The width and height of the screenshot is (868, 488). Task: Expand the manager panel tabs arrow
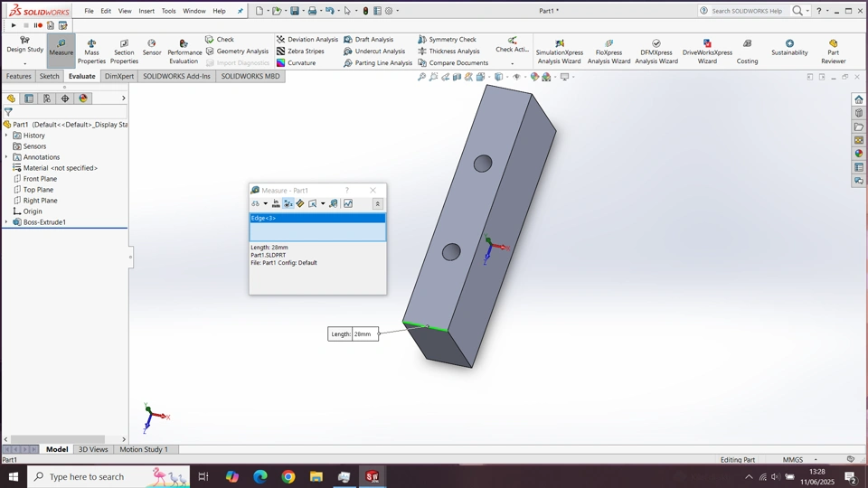124,99
